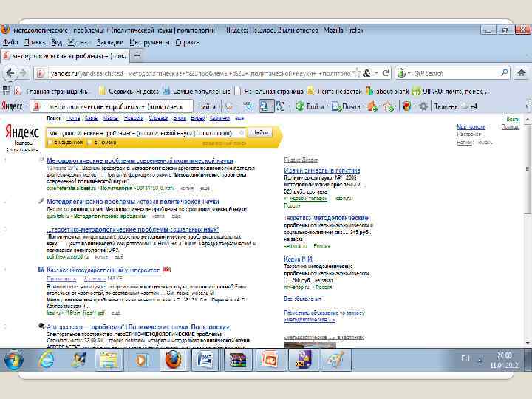
Task: Click the red shield icon in Yandex bar
Action: pos(406,106)
